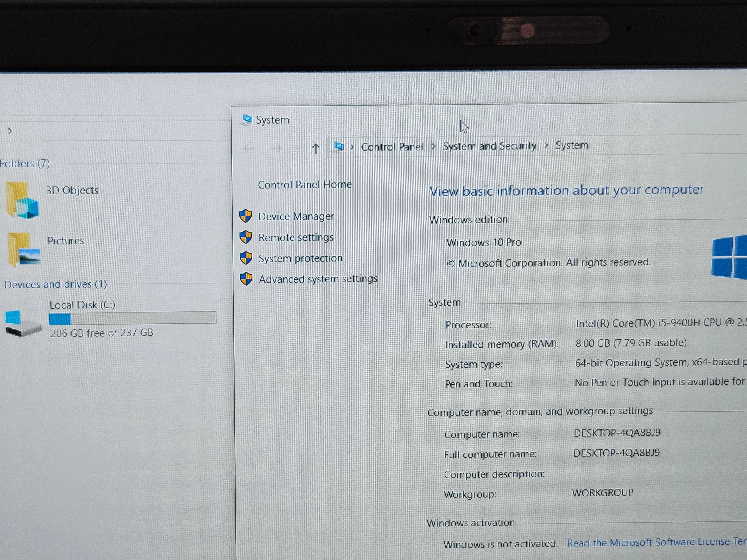Select System breadcrumb in address bar
The height and width of the screenshot is (560, 747).
(572, 145)
